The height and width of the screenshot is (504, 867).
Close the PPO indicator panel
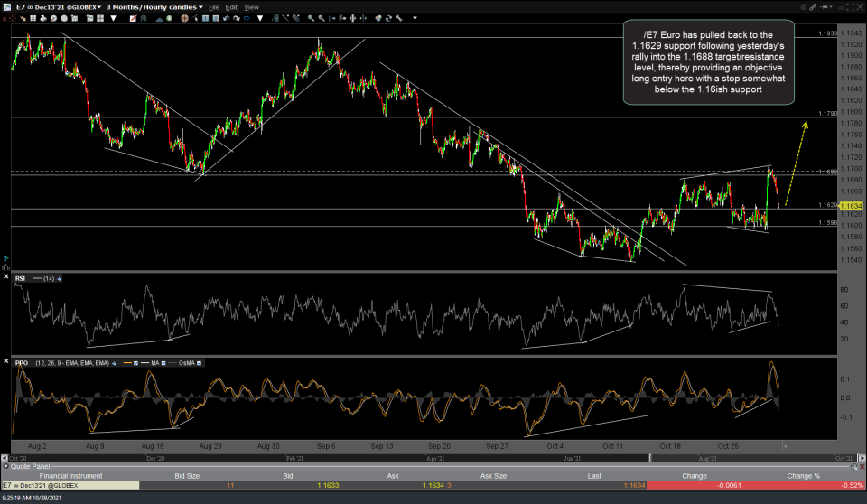(x=6, y=363)
